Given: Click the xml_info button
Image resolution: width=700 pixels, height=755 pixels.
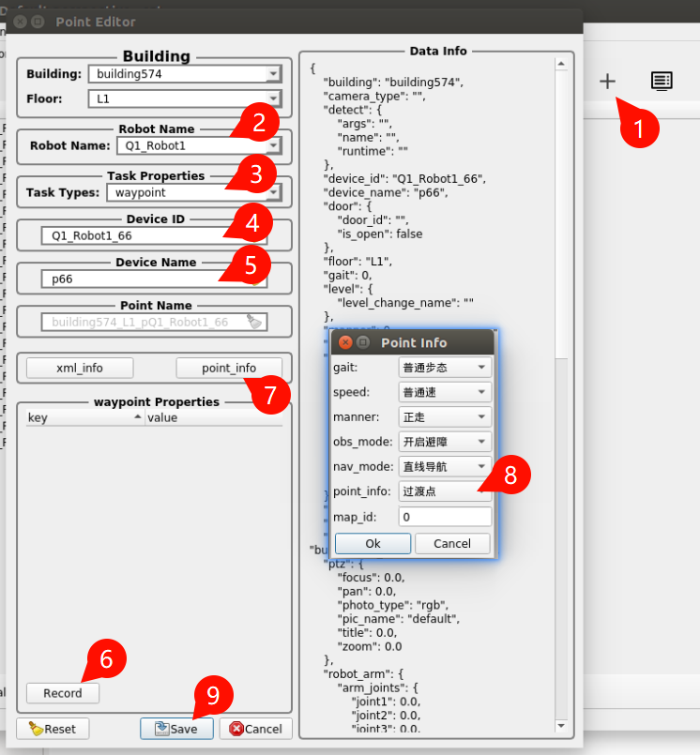Looking at the screenshot, I should (79, 368).
